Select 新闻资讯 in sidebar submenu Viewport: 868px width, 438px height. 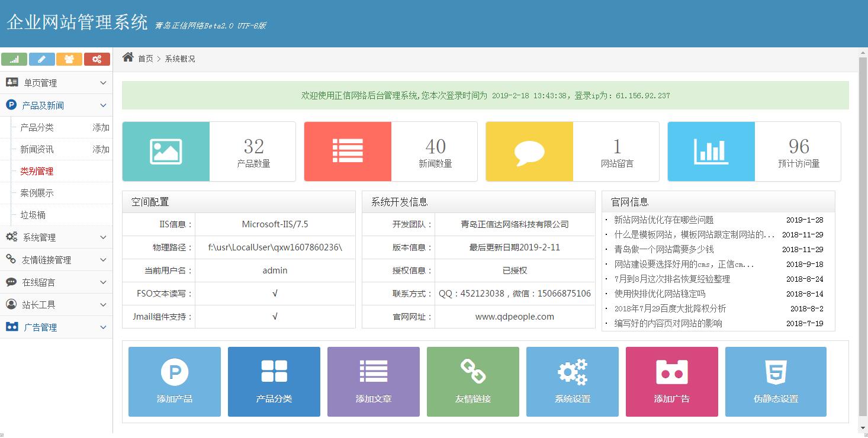37,149
